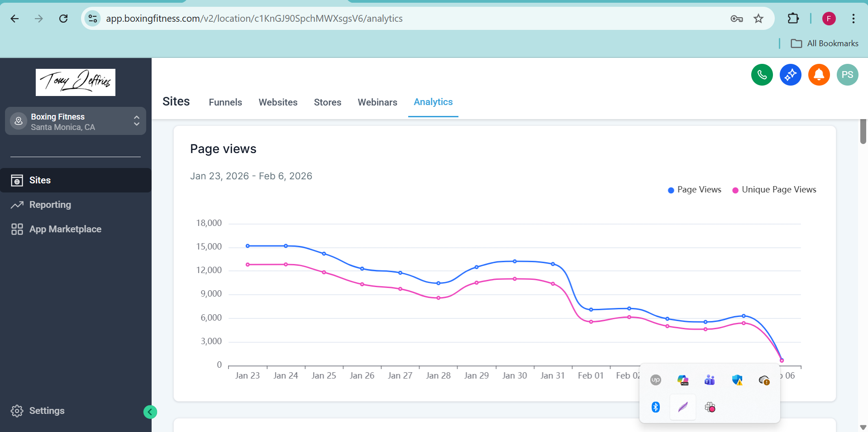Viewport: 868px width, 432px height.
Task: Open Chrome three-dot menu
Action: (x=853, y=19)
